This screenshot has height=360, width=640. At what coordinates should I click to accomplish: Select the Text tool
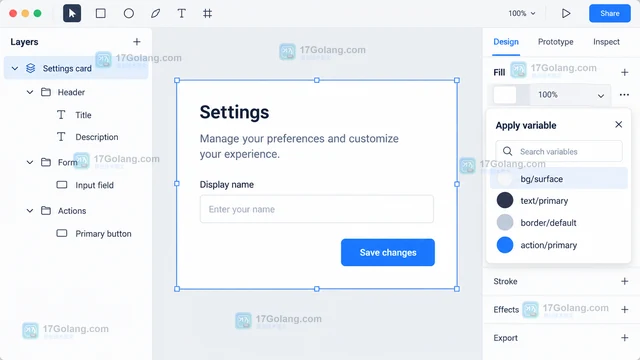[182, 13]
